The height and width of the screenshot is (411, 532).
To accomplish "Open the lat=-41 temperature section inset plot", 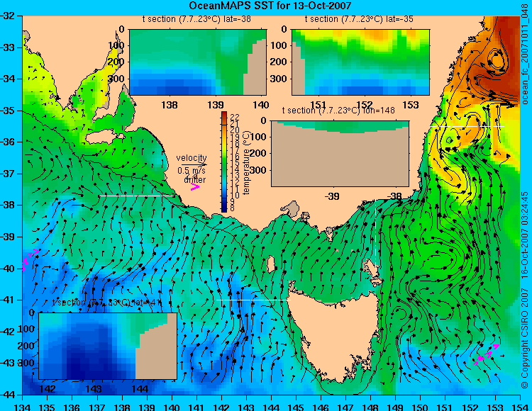I will pyautogui.click(x=108, y=346).
